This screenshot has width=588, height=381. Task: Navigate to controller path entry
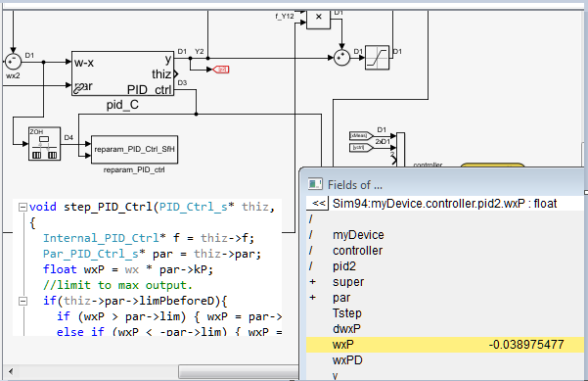coord(357,251)
